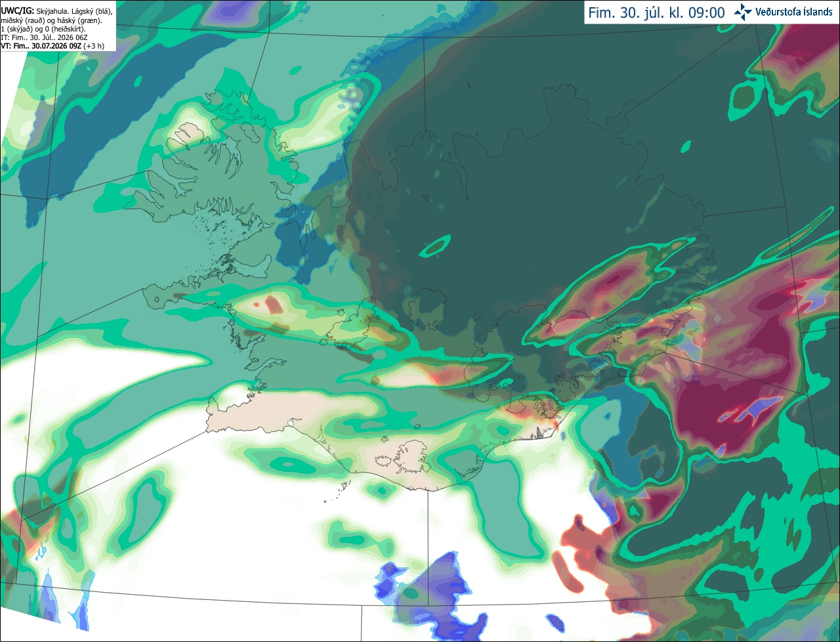Click the IT initial time line in legend
The image size is (840, 642).
click(44, 37)
